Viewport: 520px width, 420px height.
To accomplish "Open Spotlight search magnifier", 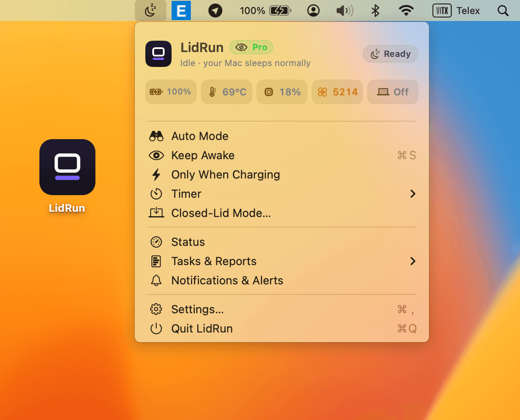I will click(503, 10).
